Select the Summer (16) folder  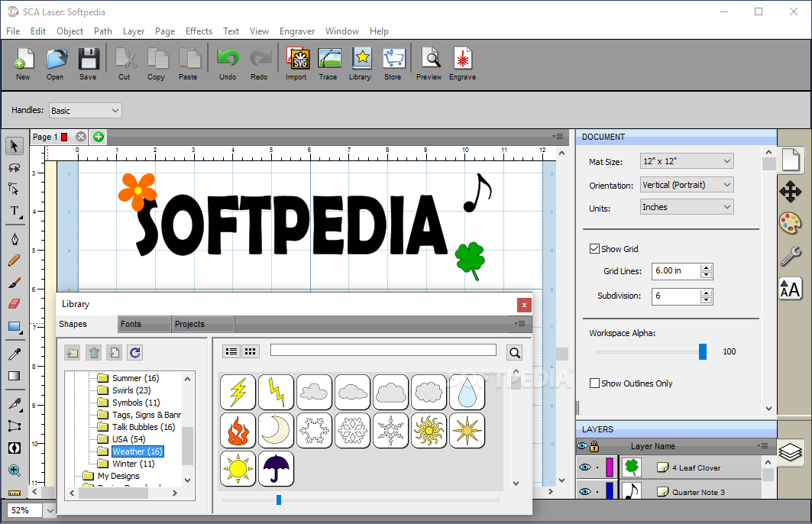[136, 378]
